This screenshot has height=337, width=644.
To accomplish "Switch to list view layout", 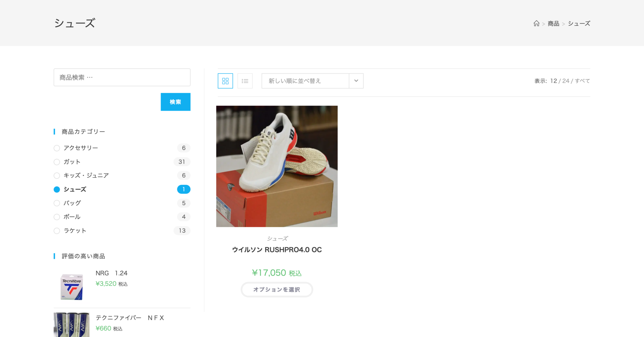I will (245, 81).
